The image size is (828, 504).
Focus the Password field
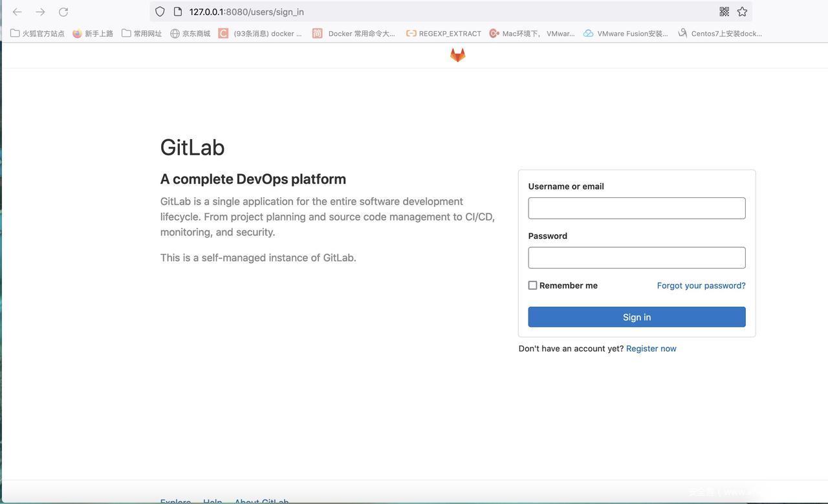point(637,257)
